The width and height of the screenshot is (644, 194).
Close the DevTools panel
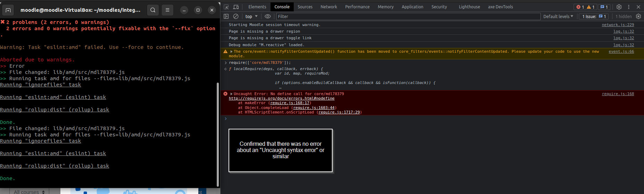[x=638, y=7]
